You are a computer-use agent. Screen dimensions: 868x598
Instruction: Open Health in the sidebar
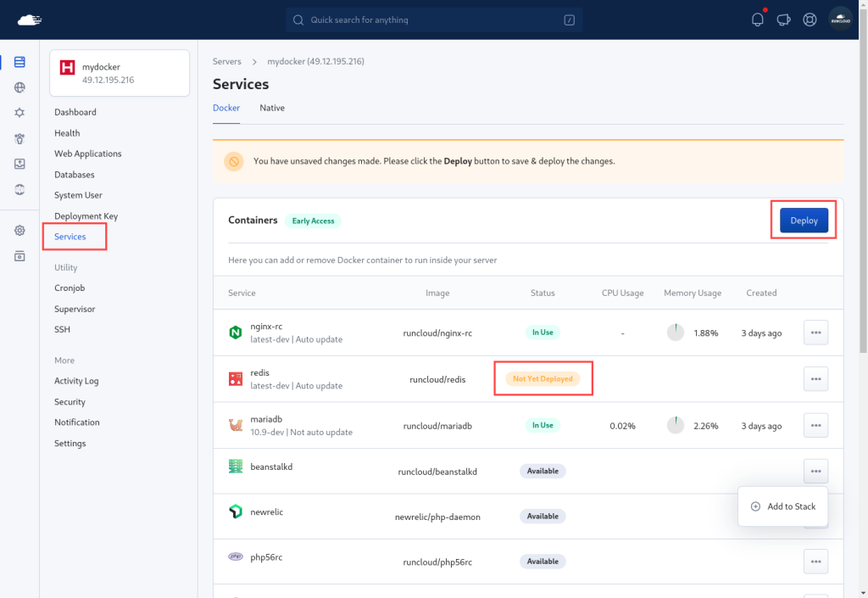tap(67, 133)
